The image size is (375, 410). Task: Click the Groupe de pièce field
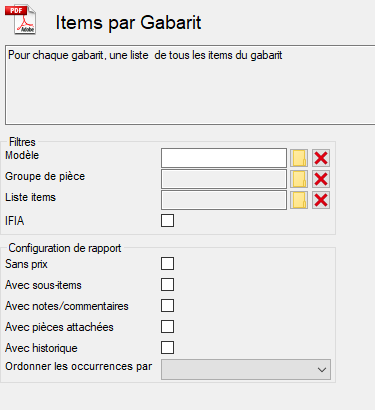point(224,179)
